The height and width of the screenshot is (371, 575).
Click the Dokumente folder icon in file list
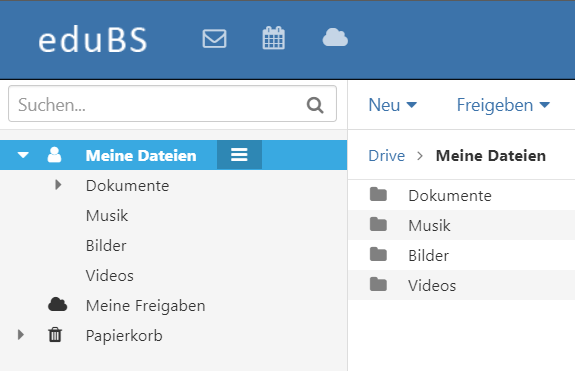378,194
